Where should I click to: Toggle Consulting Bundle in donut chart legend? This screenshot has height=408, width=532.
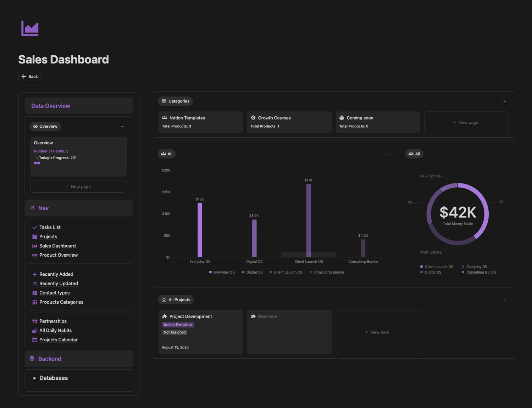click(479, 272)
